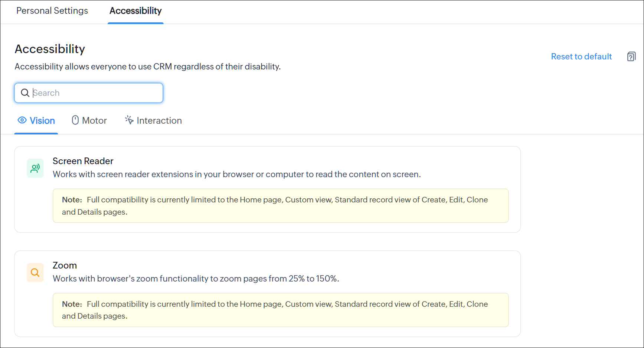Click the large Accessibility page heading
Viewport: 644px width, 348px height.
(x=50, y=49)
